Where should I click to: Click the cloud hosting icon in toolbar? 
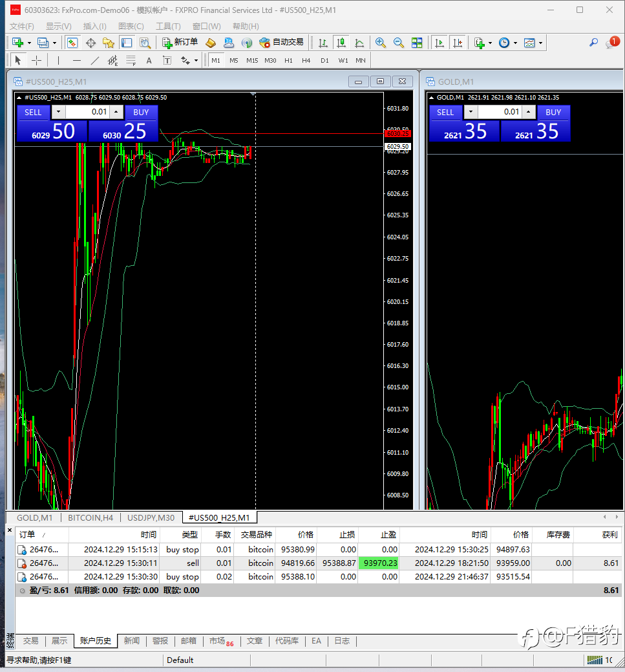(x=229, y=43)
